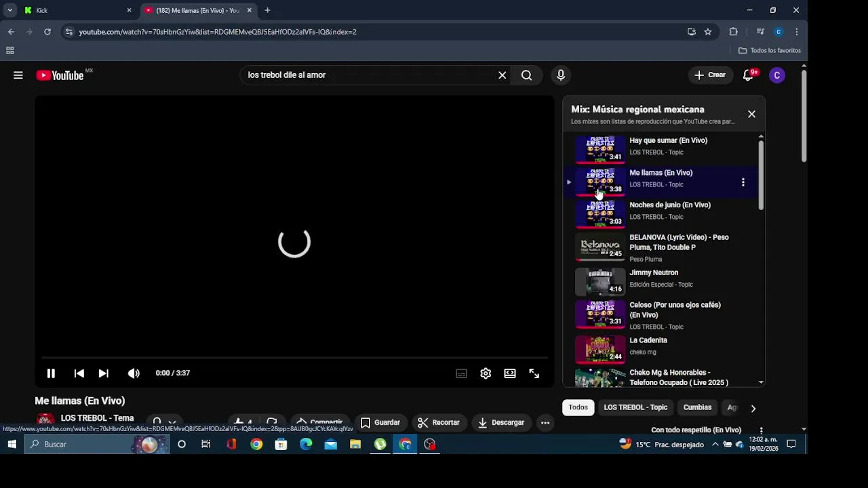Open the Windows Start menu

12,445
